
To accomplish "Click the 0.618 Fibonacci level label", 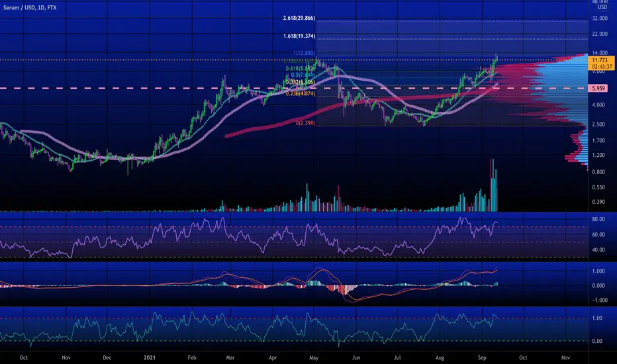I will (x=301, y=68).
